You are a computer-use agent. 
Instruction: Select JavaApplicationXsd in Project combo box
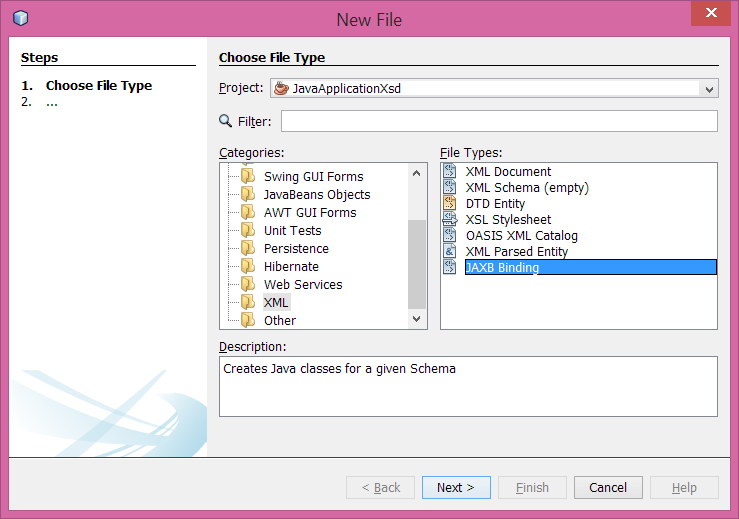pyautogui.click(x=494, y=88)
